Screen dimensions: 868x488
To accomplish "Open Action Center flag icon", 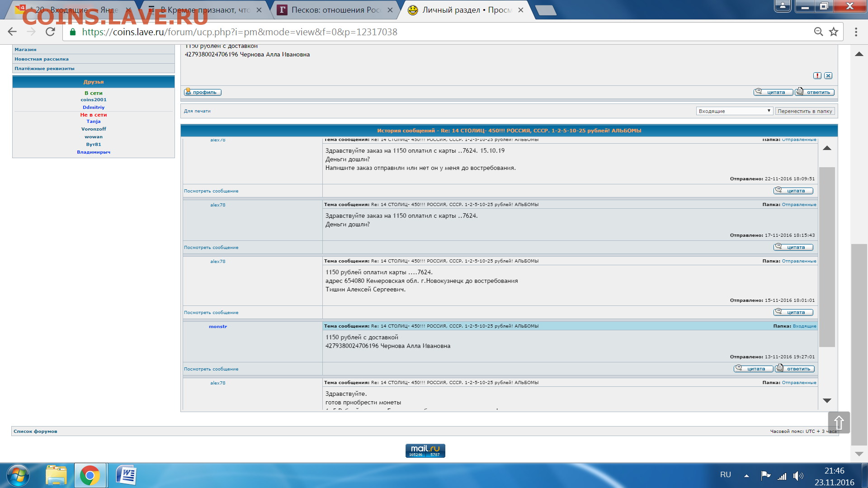I will 765,476.
